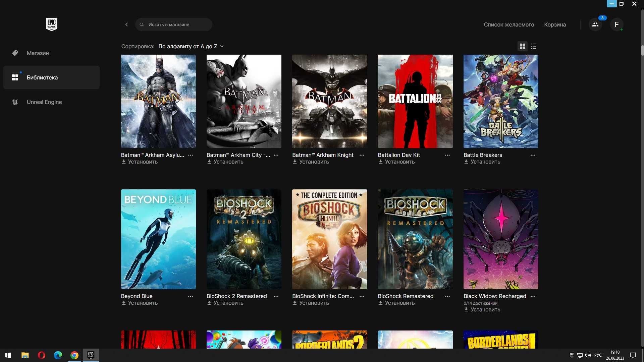Install Batman Arkham City
The height and width of the screenshot is (362, 644).
(225, 162)
